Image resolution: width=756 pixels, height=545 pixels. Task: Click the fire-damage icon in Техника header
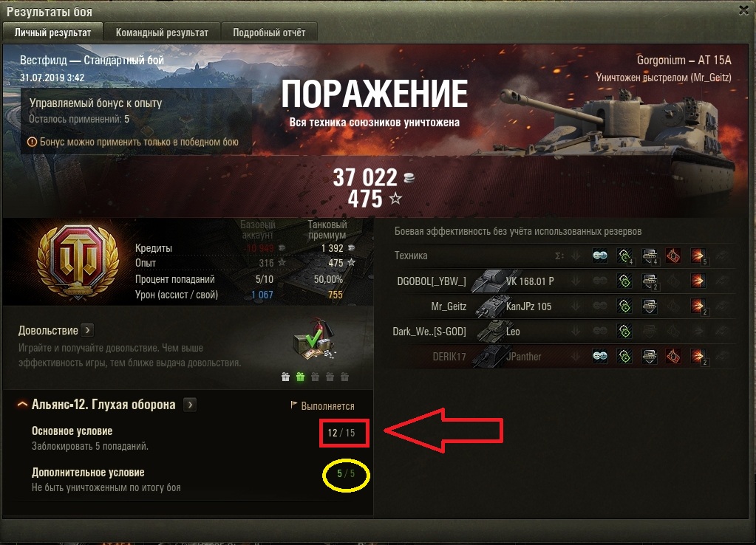coord(673,256)
